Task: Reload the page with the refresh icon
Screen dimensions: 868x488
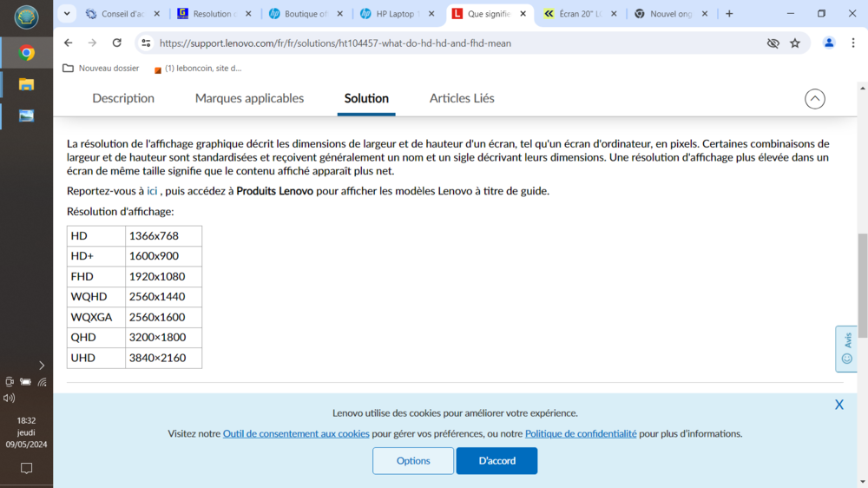Action: pos(117,43)
